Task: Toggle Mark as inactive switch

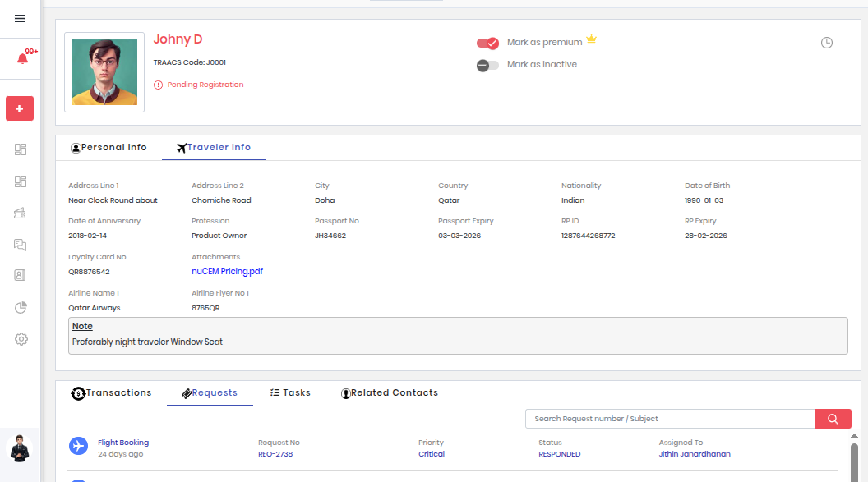Action: 487,65
